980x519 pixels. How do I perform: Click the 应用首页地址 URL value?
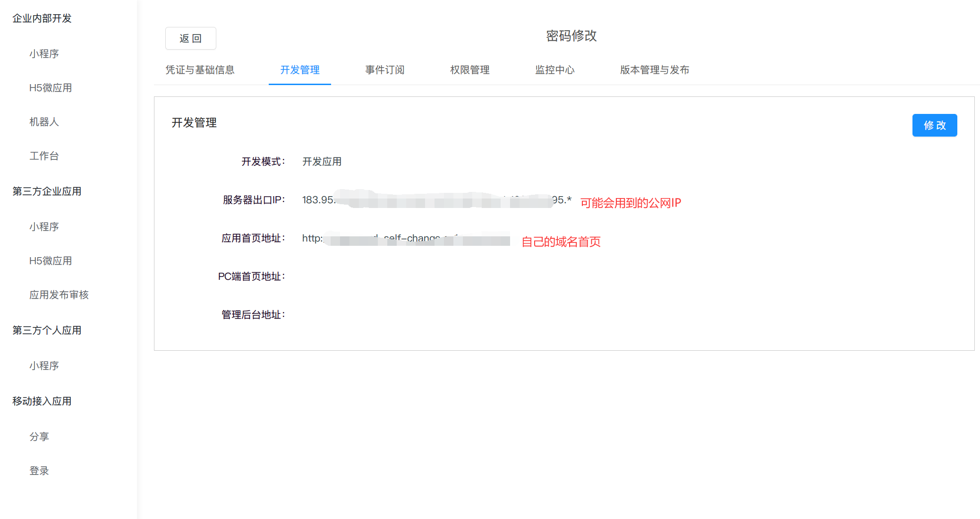405,239
